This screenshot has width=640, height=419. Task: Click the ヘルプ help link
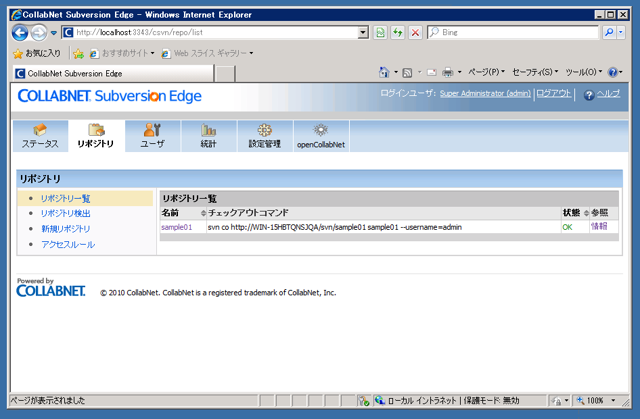point(609,94)
